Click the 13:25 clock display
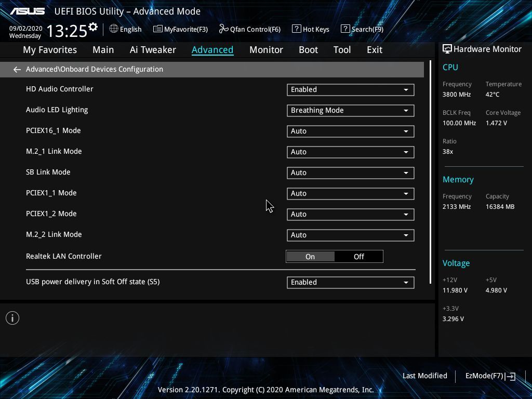The height and width of the screenshot is (399, 532). [x=67, y=31]
